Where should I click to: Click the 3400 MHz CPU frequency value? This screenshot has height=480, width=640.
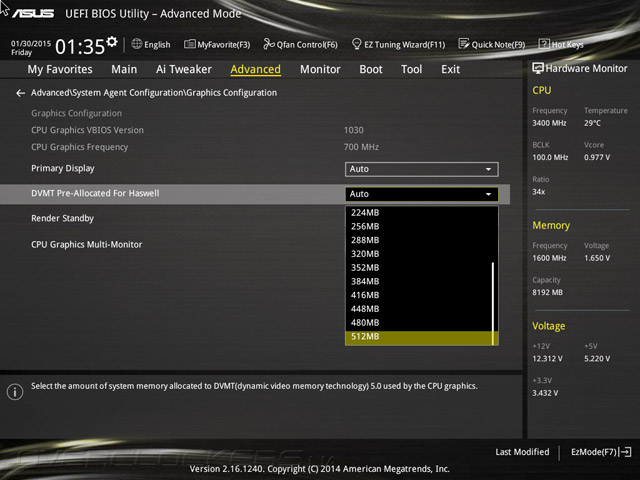[x=549, y=123]
